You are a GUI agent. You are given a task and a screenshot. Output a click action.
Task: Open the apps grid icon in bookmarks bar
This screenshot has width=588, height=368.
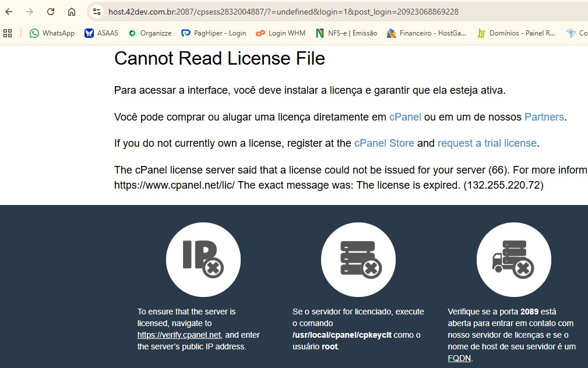(8, 33)
